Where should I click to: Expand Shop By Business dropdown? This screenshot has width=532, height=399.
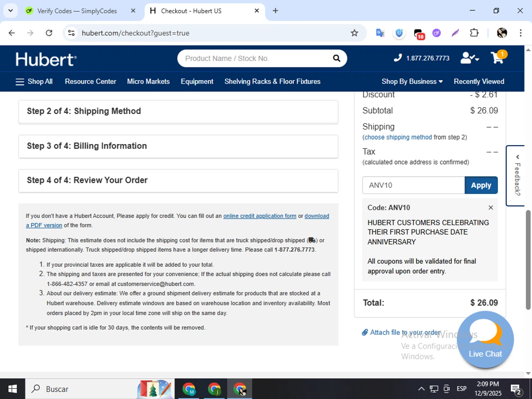pos(412,82)
